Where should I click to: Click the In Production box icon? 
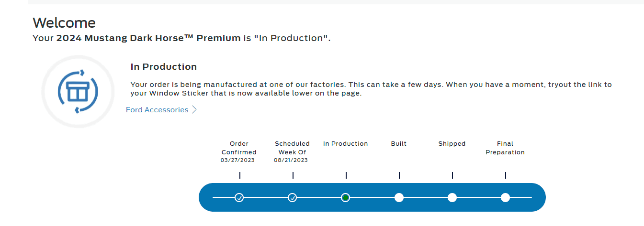point(78,91)
